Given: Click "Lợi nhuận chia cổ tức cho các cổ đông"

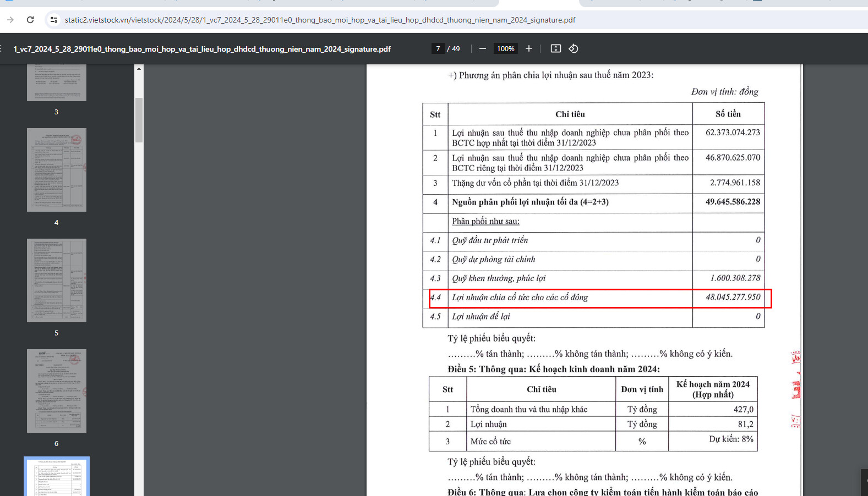Looking at the screenshot, I should (520, 297).
